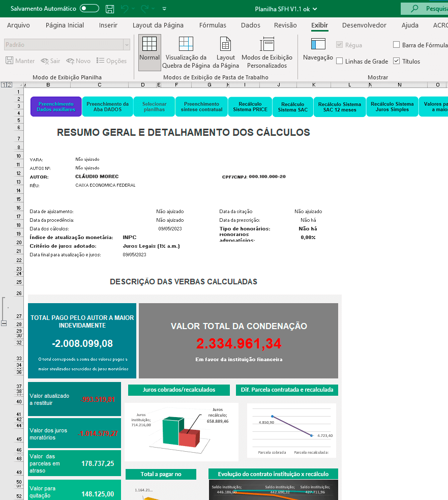The image size is (448, 500).
Task: Select column C header
Action: (x=100, y=85)
